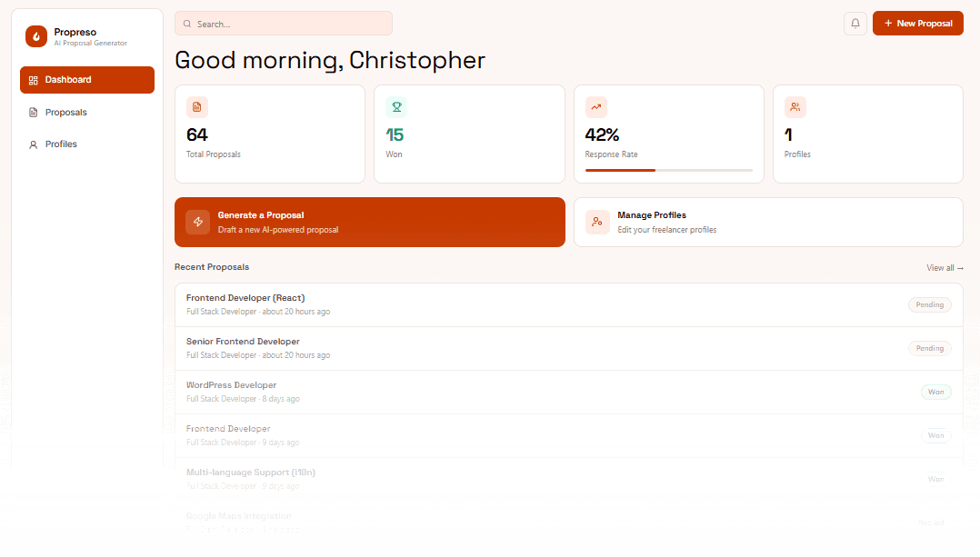Click the lightning icon on Generate a Proposal
The height and width of the screenshot is (557, 980).
[197, 222]
